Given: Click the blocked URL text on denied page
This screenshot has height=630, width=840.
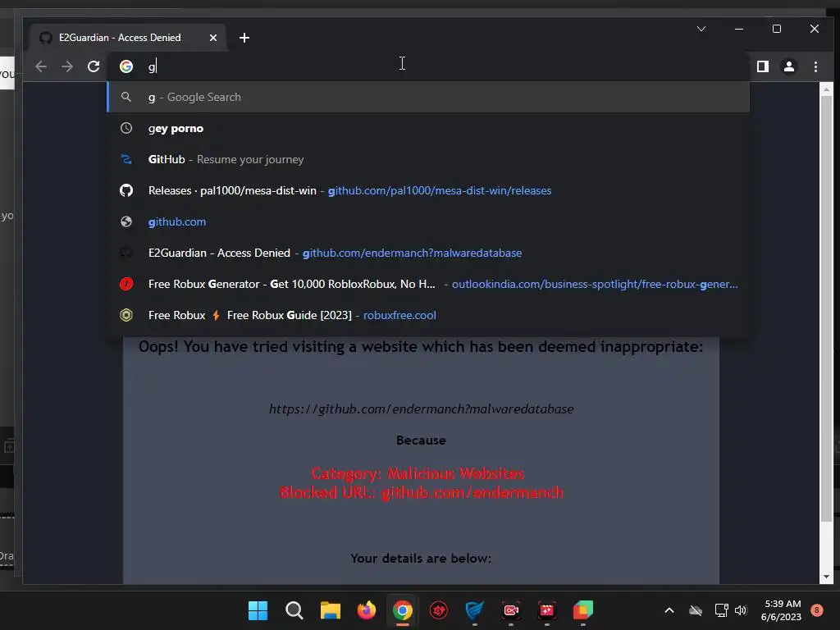Looking at the screenshot, I should point(421,409).
